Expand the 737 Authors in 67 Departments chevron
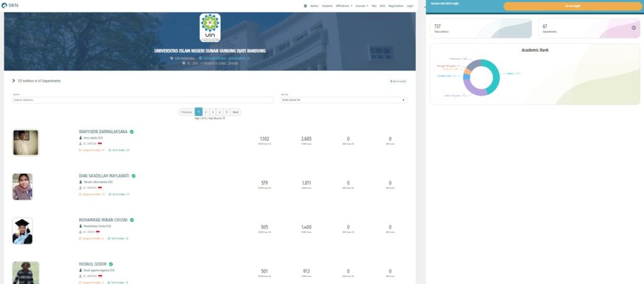The width and height of the screenshot is (644, 284). pyautogui.click(x=14, y=81)
